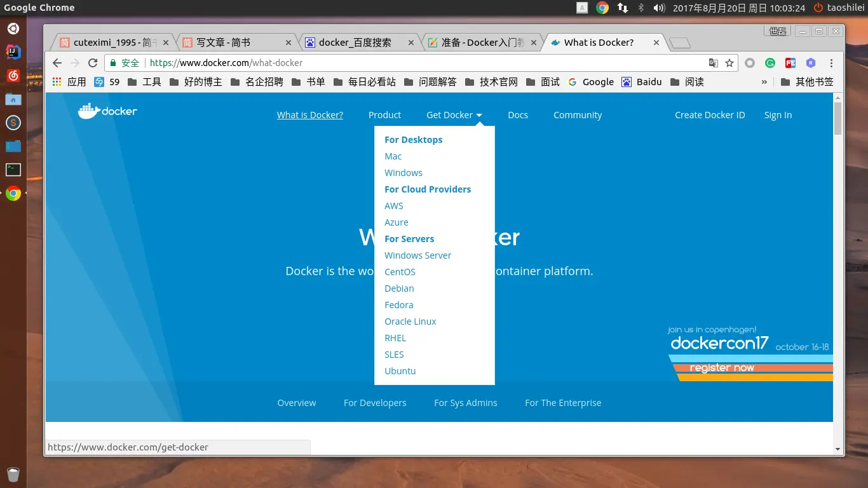Launch Sublime Text from the launcher

[13, 123]
